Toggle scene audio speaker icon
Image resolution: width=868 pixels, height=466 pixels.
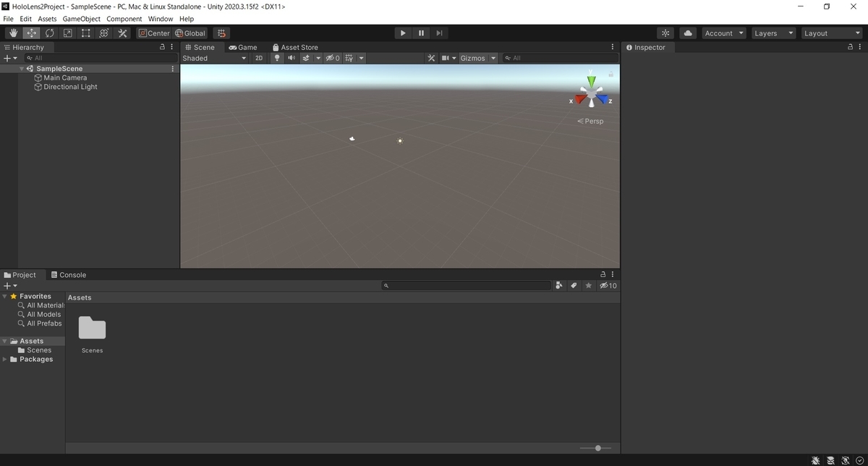292,58
